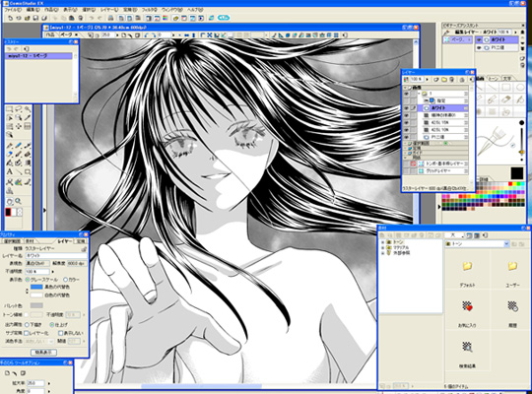Enable レイヤー化 checkbox in properties
Screen dimensions: 532x394
click(x=27, y=333)
